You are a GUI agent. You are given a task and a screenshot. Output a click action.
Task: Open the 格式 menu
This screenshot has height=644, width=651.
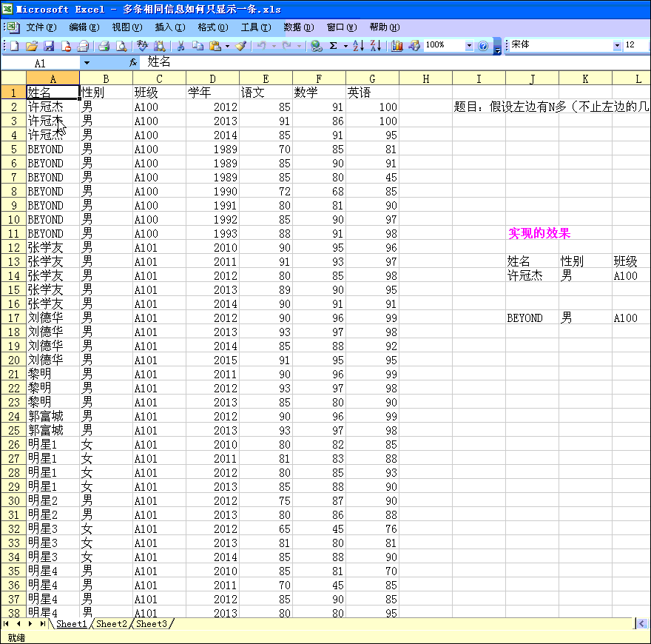(212, 27)
